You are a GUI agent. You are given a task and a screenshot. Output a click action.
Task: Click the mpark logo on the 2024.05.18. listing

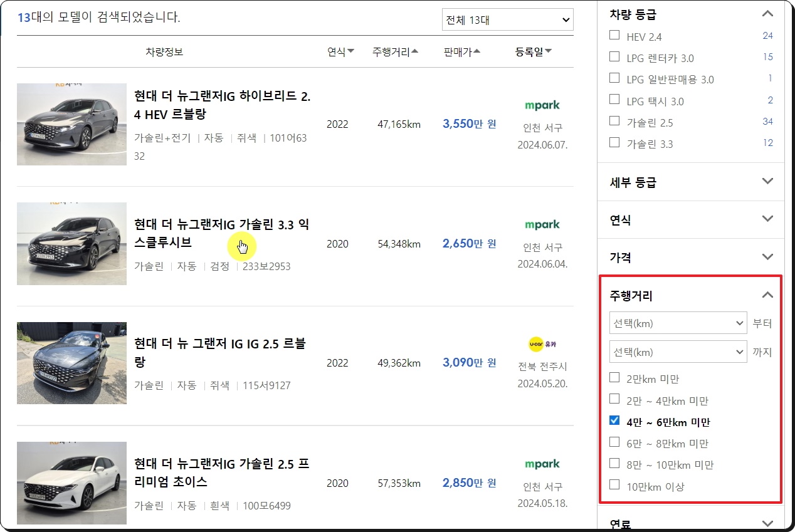coord(542,464)
